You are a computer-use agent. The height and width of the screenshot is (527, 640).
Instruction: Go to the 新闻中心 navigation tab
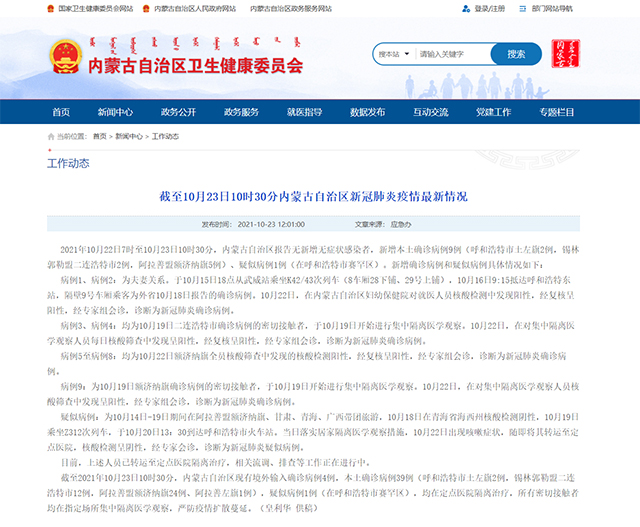click(x=118, y=111)
